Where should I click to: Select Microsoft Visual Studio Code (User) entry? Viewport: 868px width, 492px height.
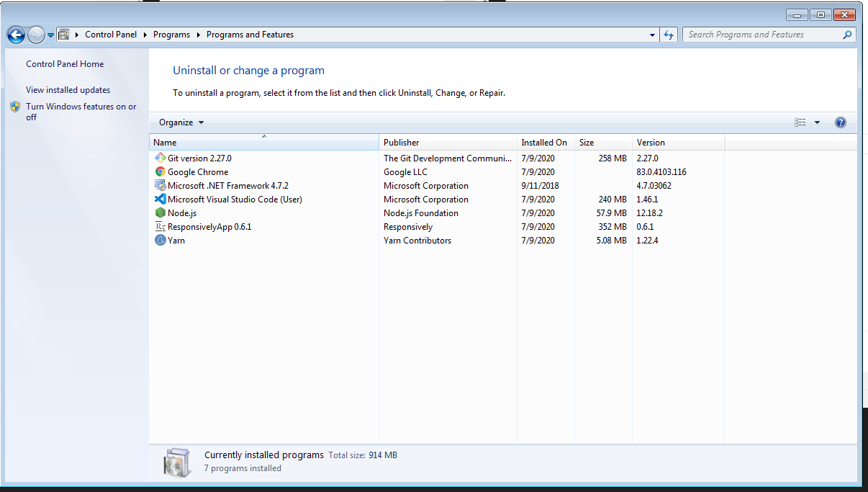(235, 200)
